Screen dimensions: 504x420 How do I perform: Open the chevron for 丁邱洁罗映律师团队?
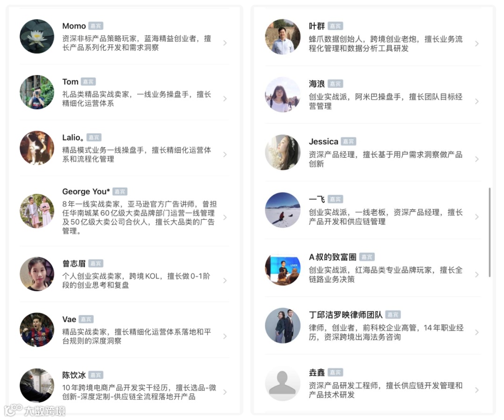pyautogui.click(x=476, y=332)
